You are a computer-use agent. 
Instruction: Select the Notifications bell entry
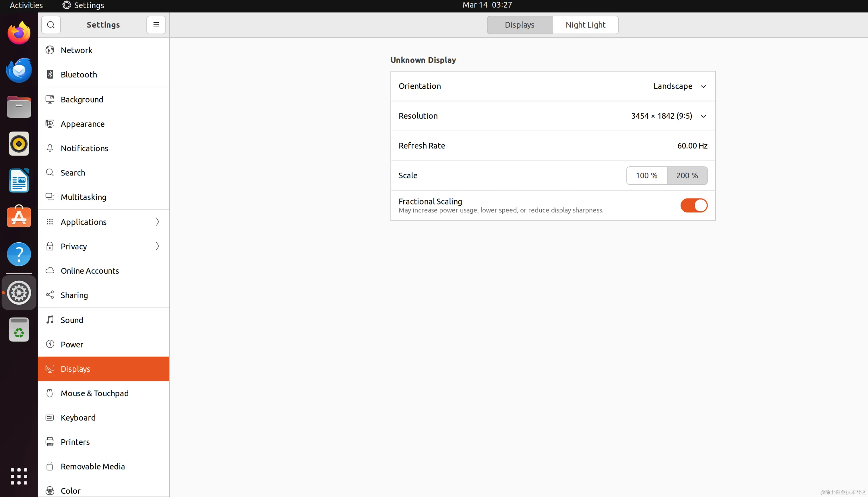click(x=104, y=148)
